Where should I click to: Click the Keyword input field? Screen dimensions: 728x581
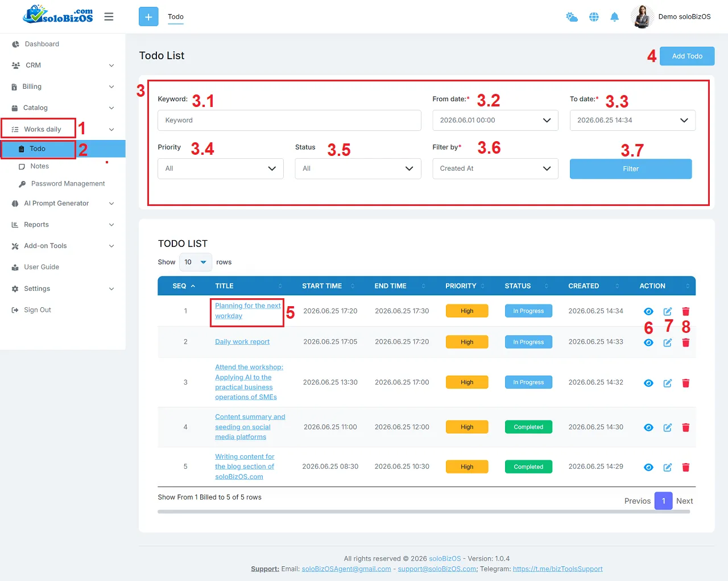[289, 121]
